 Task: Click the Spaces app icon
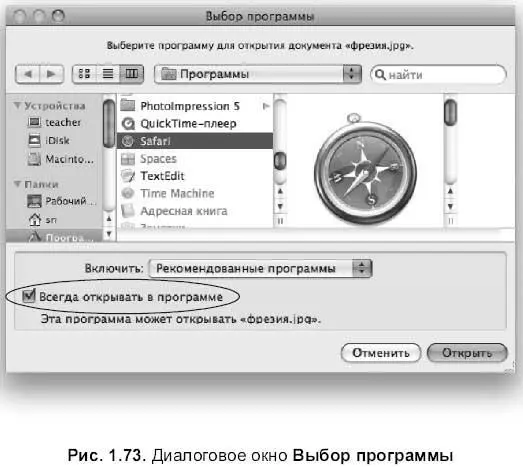tap(128, 159)
